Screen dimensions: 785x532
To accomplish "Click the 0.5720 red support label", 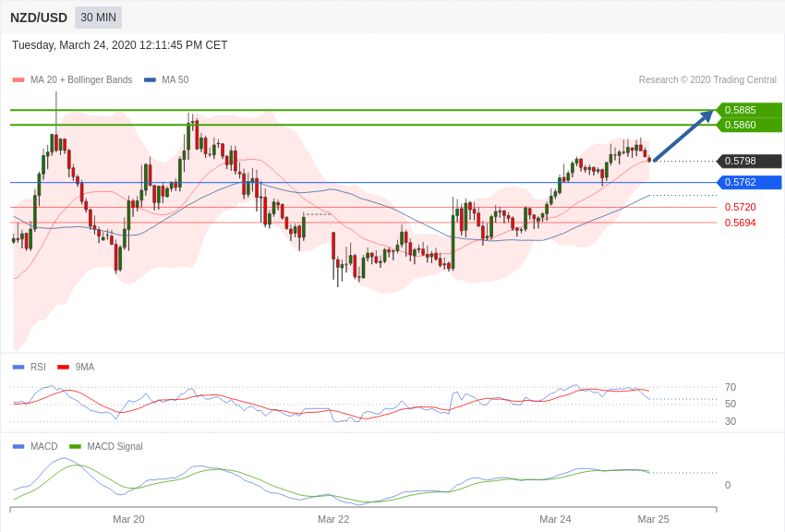I will [x=740, y=207].
